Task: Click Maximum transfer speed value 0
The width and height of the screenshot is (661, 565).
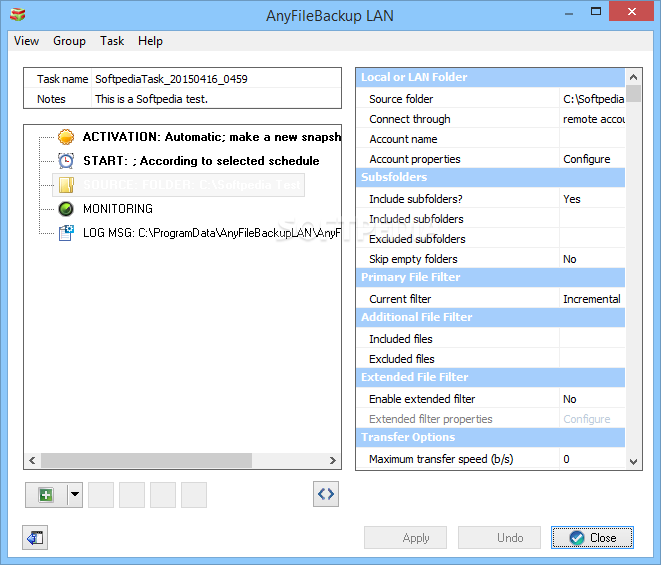Action: coord(592,459)
